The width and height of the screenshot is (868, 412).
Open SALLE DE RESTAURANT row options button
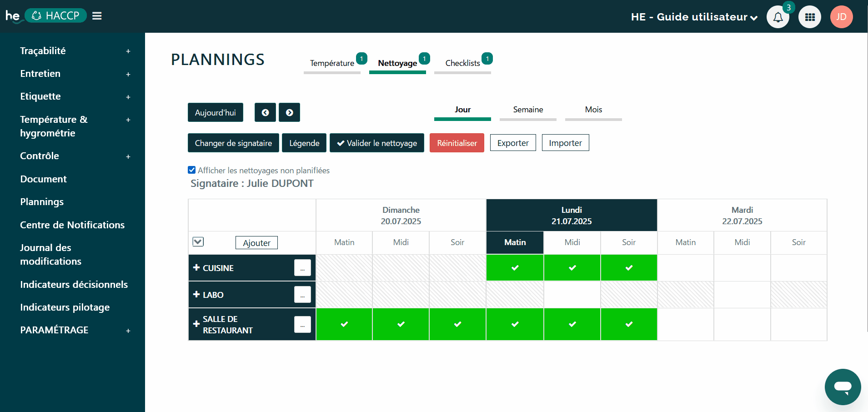tap(302, 325)
